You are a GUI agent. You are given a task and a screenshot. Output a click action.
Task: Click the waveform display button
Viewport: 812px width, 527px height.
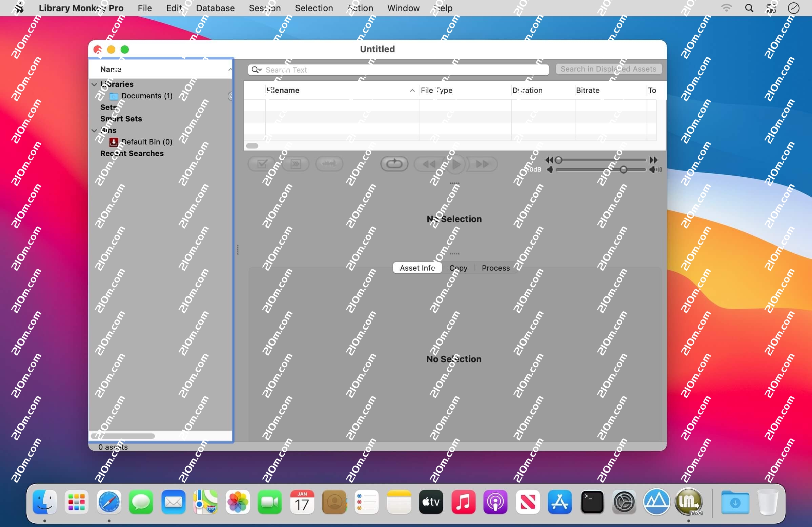coord(329,164)
